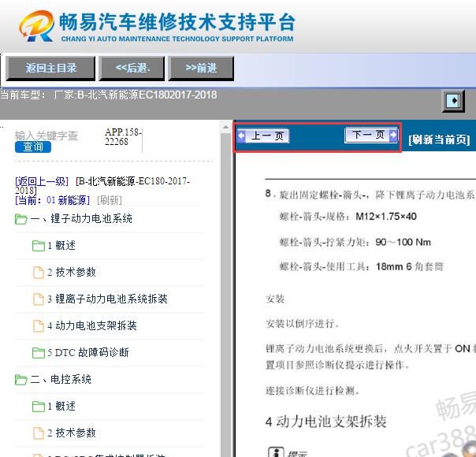
Task: Click the breadcrumb B-北汽新能源-EC180-2017-2018 text
Action: click(x=102, y=186)
